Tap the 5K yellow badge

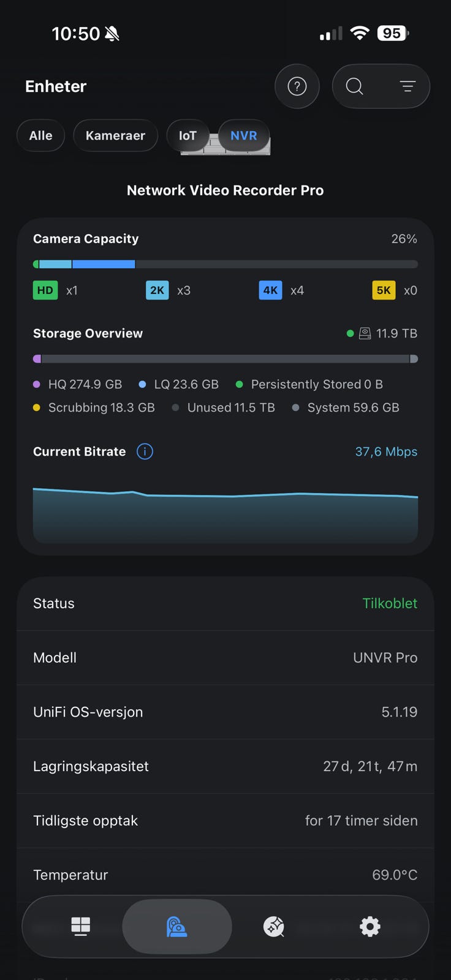coord(384,290)
